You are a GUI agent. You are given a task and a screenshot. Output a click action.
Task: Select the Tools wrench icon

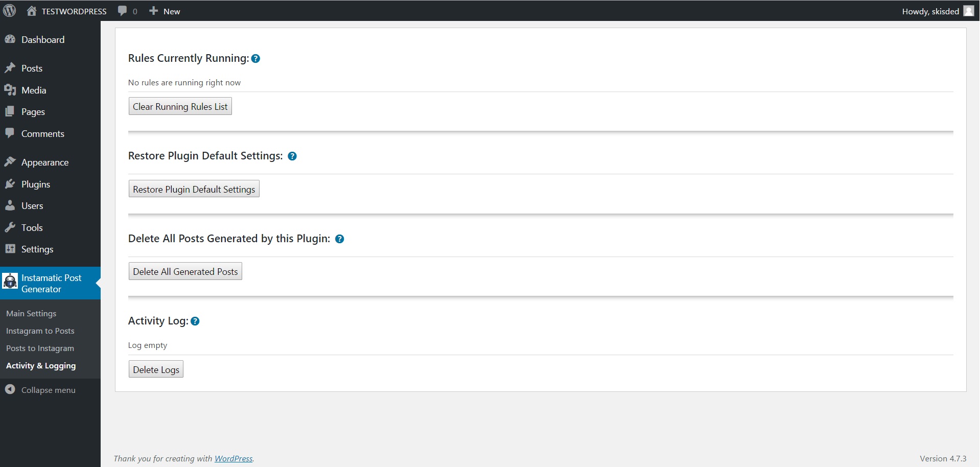coord(11,227)
